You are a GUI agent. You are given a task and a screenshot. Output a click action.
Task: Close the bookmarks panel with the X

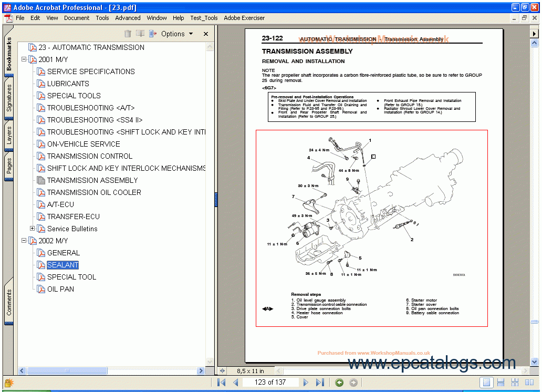206,34
